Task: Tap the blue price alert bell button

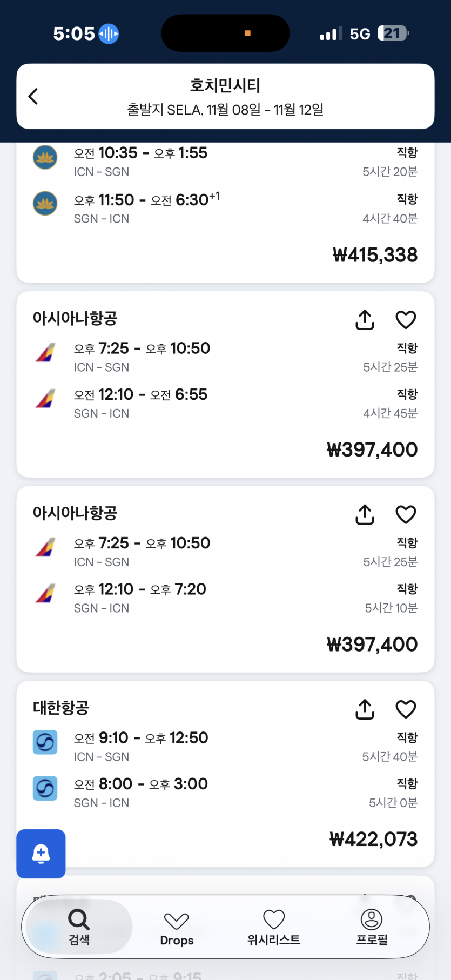Action: (x=41, y=854)
